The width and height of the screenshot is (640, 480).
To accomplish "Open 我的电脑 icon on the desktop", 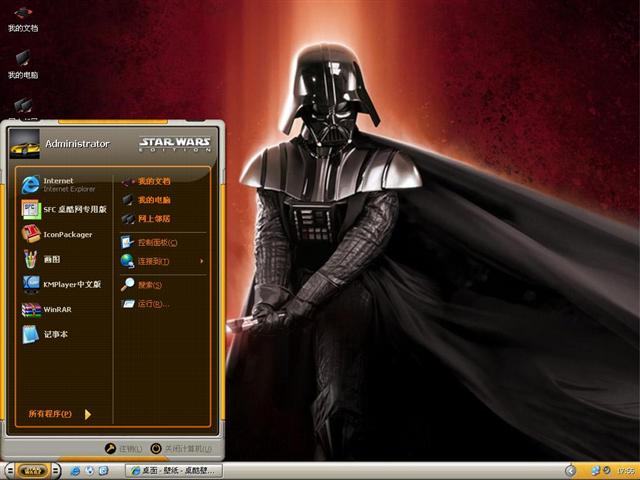I will click(x=23, y=65).
